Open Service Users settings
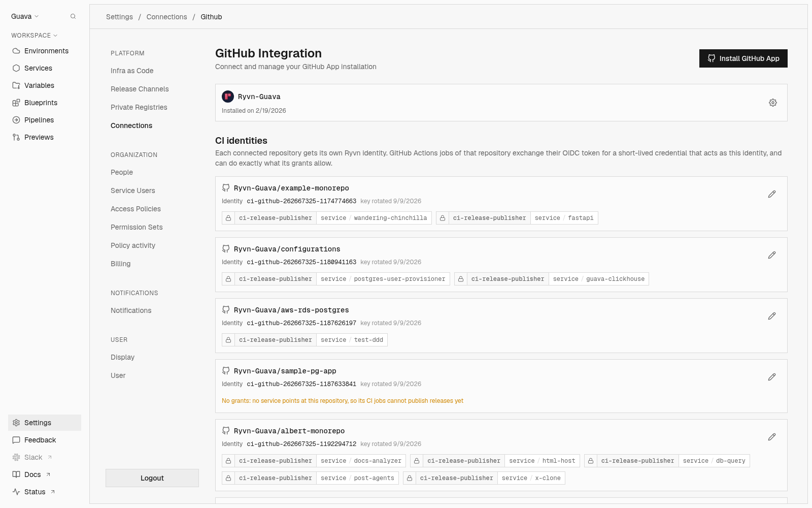 [133, 190]
